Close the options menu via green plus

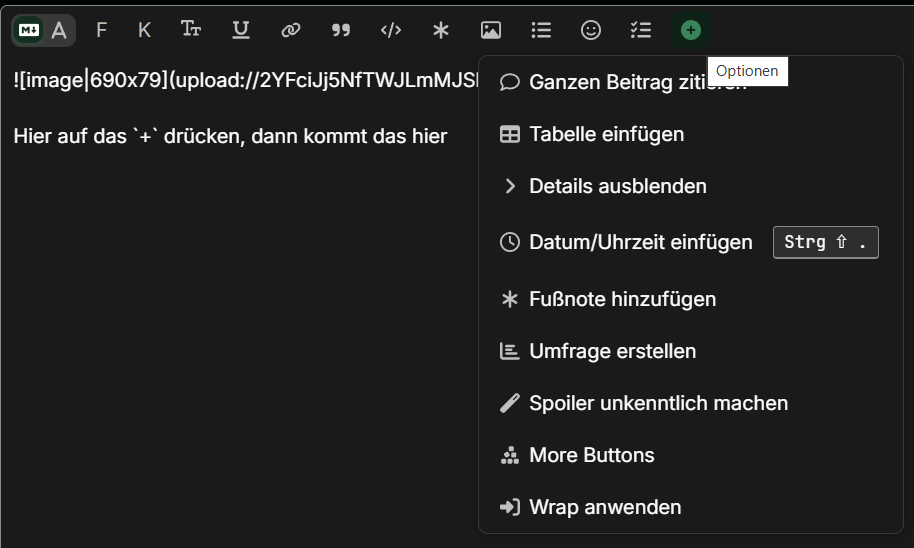tap(691, 30)
